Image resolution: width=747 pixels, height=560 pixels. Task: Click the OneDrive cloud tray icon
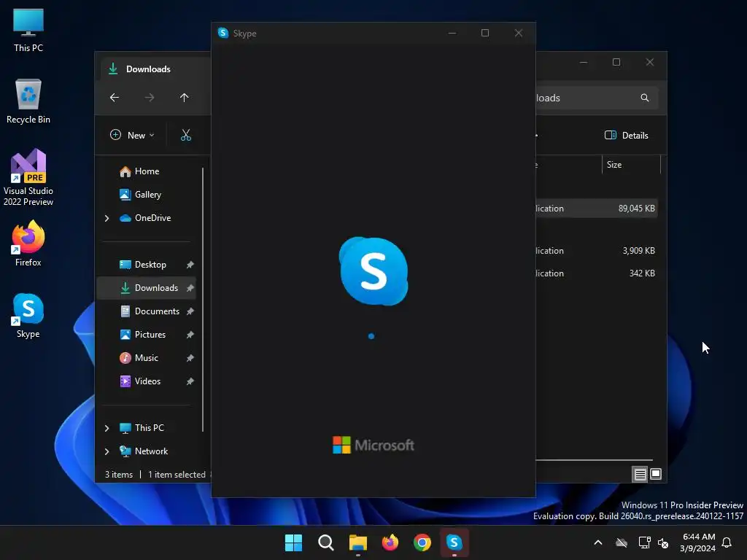pos(622,542)
